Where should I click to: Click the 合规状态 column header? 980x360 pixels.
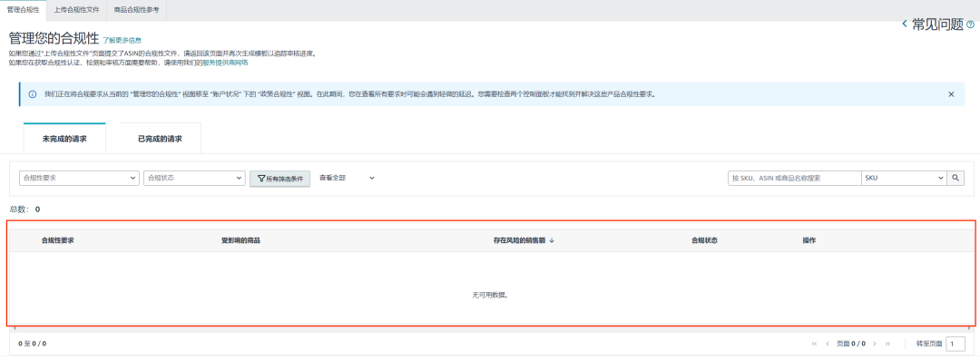pyautogui.click(x=704, y=240)
